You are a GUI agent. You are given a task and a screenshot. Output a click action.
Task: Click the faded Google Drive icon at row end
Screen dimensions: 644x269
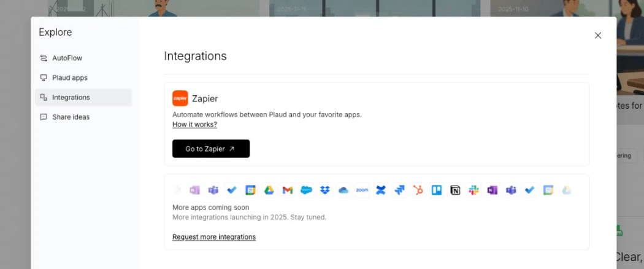567,190
